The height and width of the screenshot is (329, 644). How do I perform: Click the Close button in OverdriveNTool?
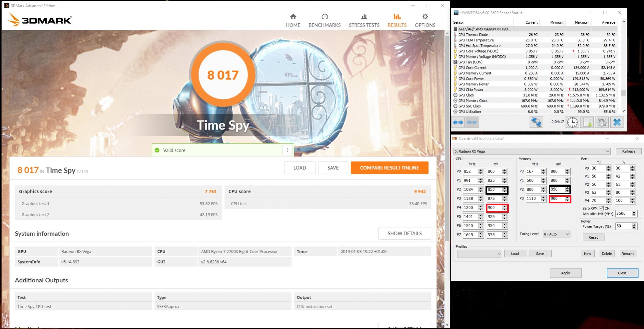pos(622,273)
